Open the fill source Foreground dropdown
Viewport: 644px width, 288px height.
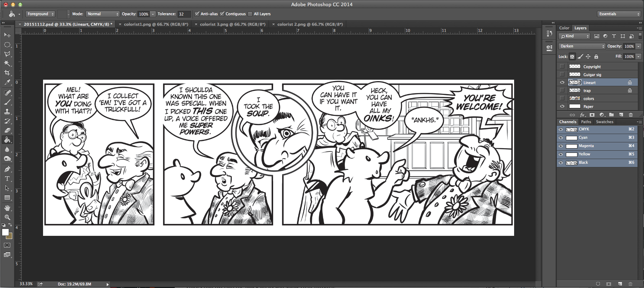[40, 14]
